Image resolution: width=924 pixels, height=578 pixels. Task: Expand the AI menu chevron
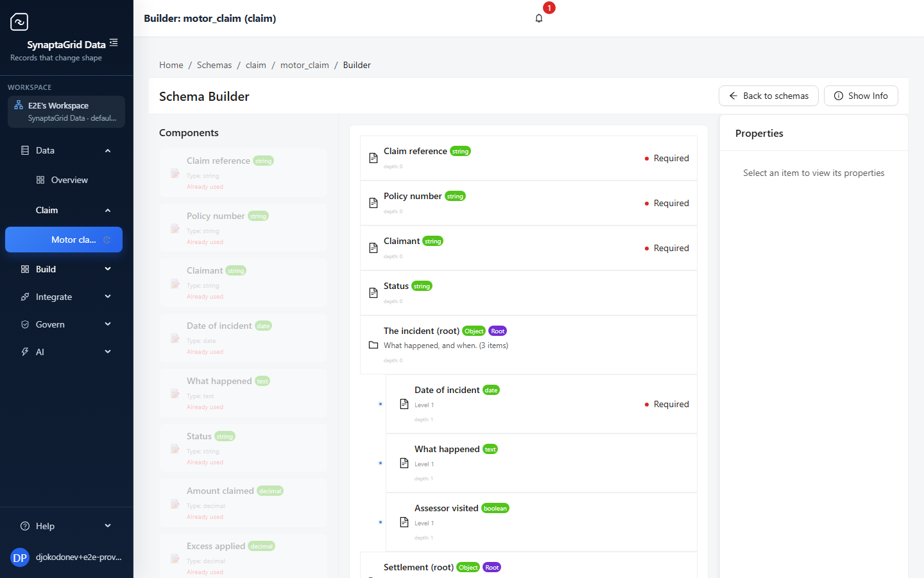pyautogui.click(x=108, y=352)
